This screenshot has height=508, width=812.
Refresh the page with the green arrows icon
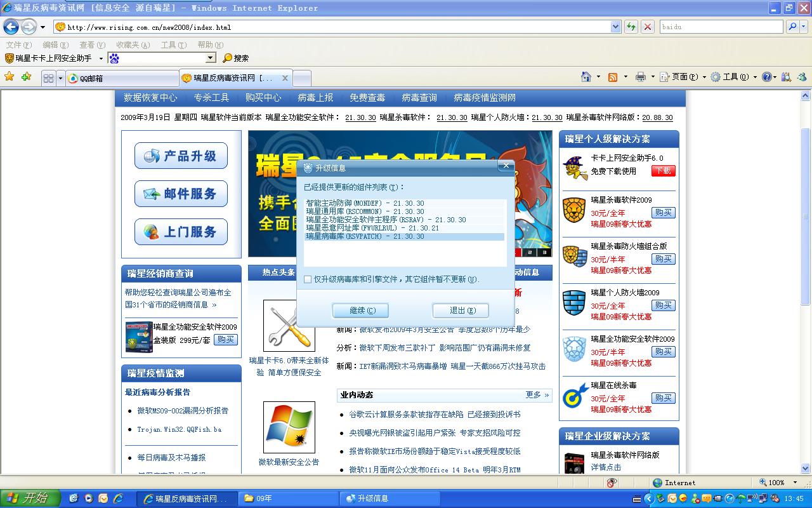[631, 27]
